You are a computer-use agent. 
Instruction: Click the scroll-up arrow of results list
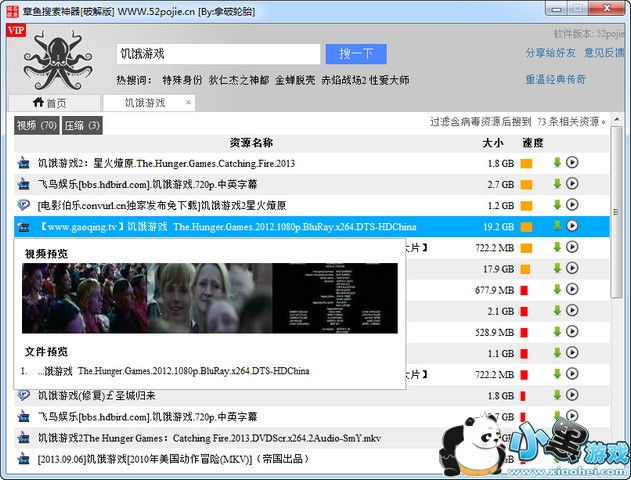pos(616,119)
